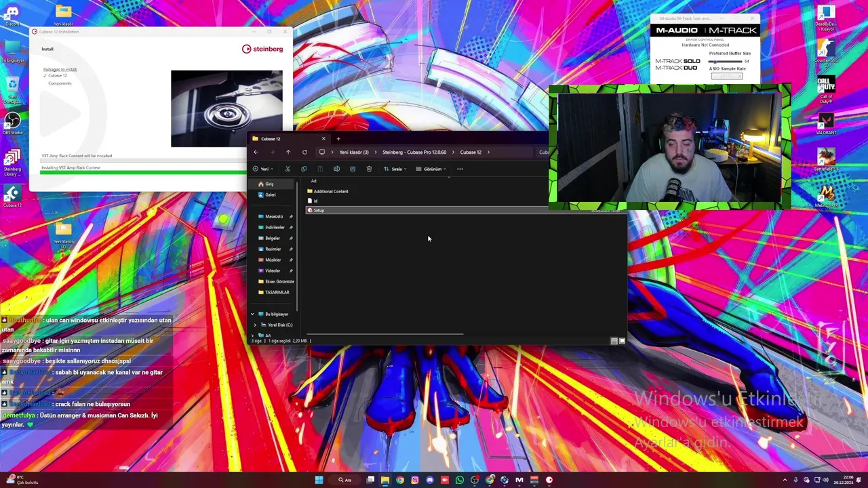Select the Giriş sidebar item
This screenshot has height=488, width=868.
click(x=270, y=184)
